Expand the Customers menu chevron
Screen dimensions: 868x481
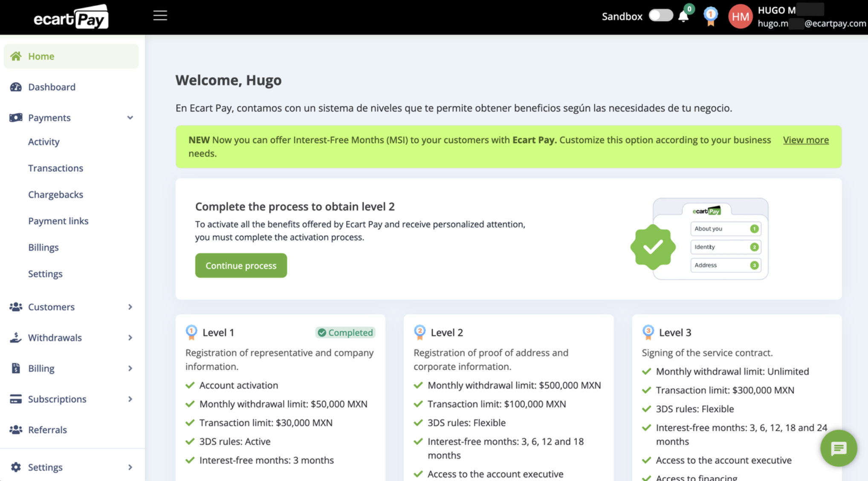pos(130,307)
